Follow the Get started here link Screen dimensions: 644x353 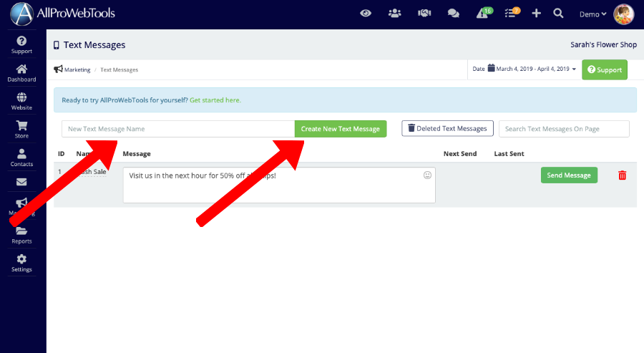[x=215, y=100]
